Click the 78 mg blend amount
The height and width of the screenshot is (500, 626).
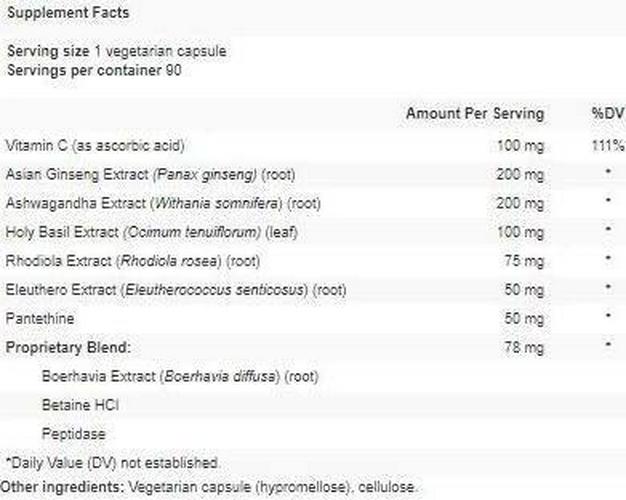pyautogui.click(x=524, y=347)
